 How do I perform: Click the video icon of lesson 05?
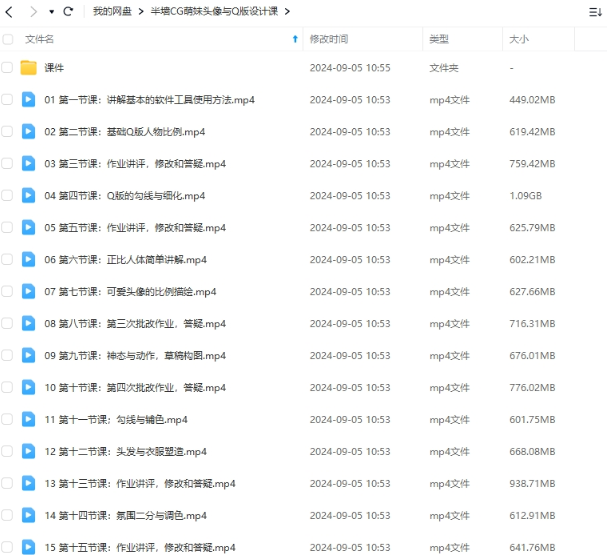(28, 228)
